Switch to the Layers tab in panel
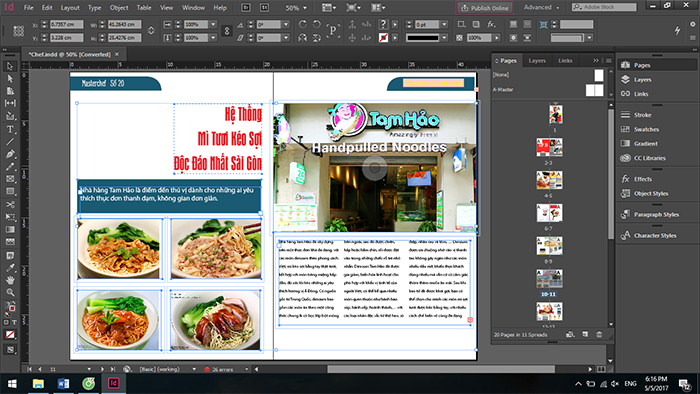The image size is (700, 394). click(x=537, y=61)
